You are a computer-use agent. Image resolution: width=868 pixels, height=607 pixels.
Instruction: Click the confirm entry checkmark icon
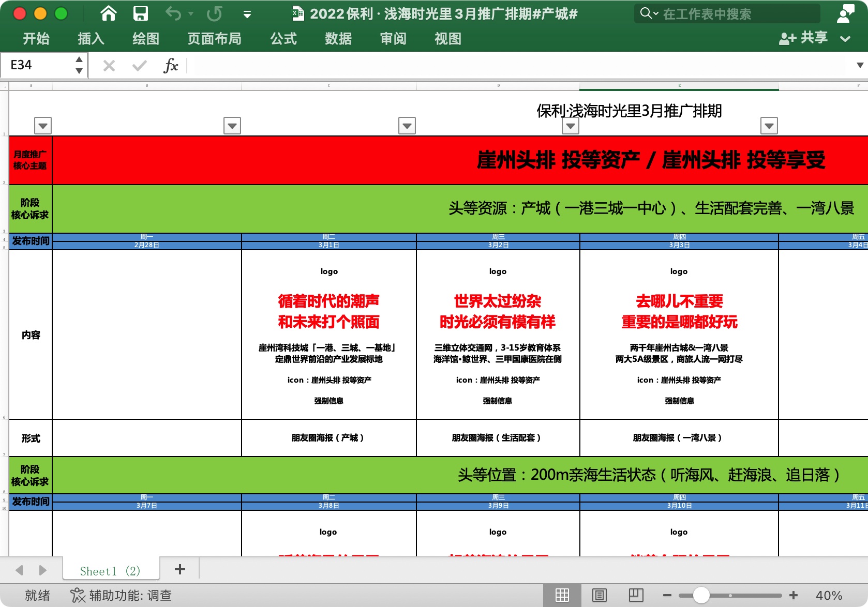click(x=139, y=66)
